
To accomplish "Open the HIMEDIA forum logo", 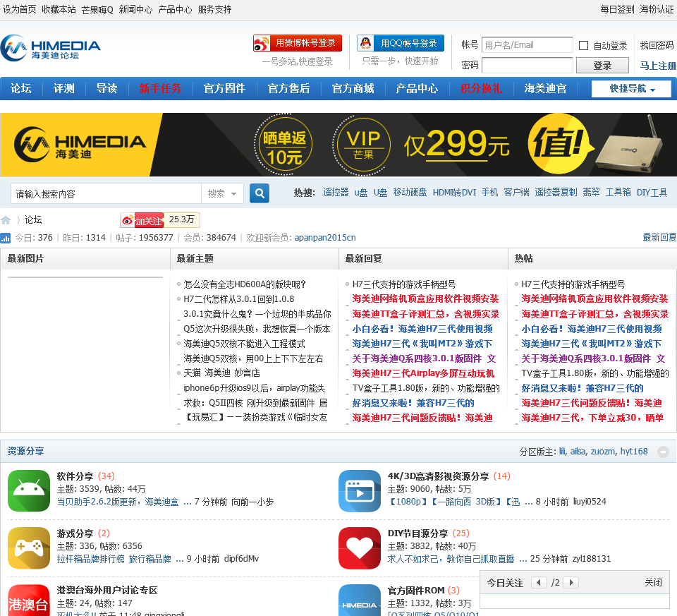I will (51, 47).
